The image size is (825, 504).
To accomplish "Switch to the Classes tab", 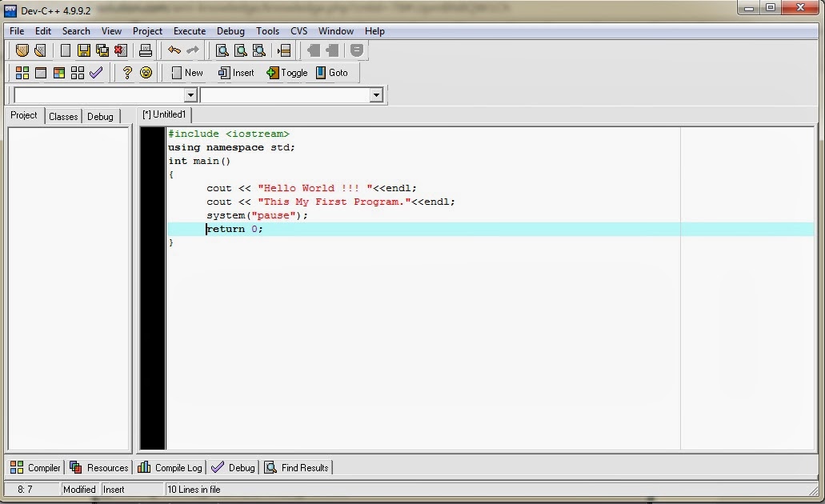I will point(62,115).
